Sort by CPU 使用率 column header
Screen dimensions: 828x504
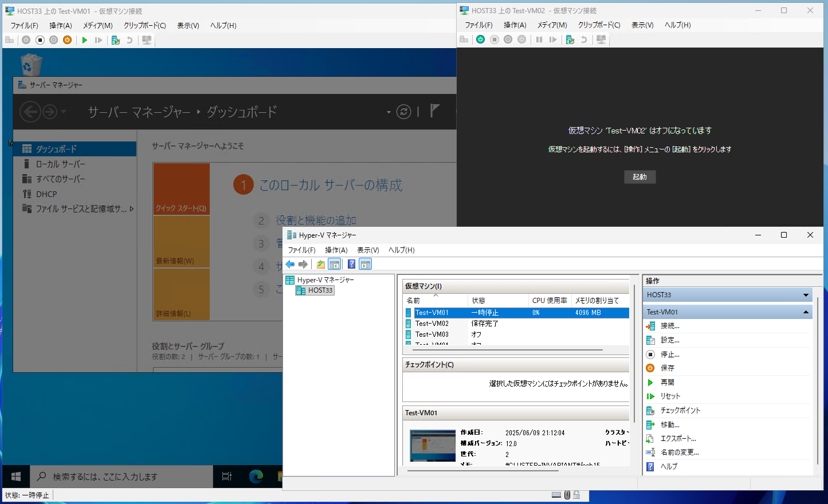click(x=550, y=300)
